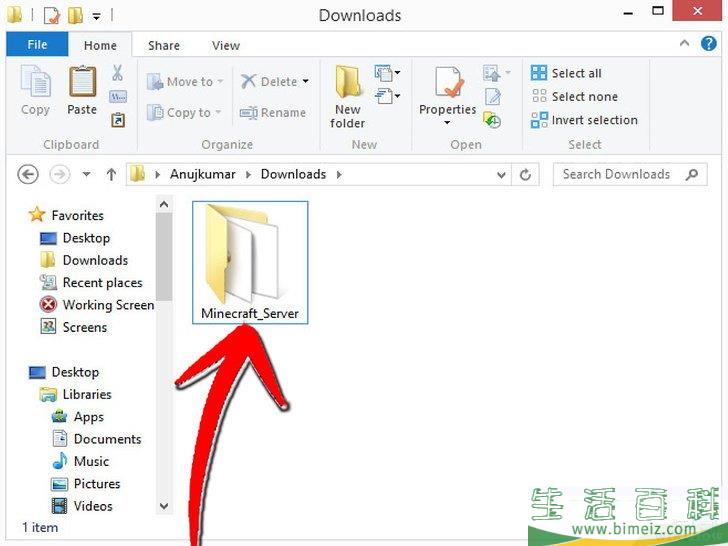Click the Copy path icon

click(118, 97)
